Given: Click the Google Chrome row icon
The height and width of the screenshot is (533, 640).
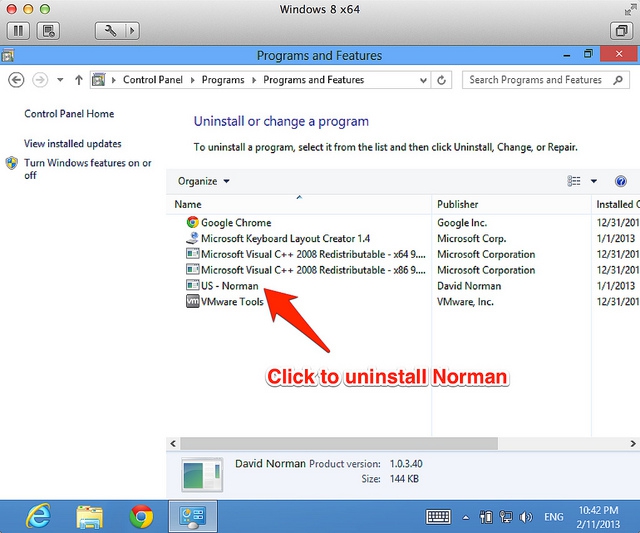Looking at the screenshot, I should pos(192,222).
